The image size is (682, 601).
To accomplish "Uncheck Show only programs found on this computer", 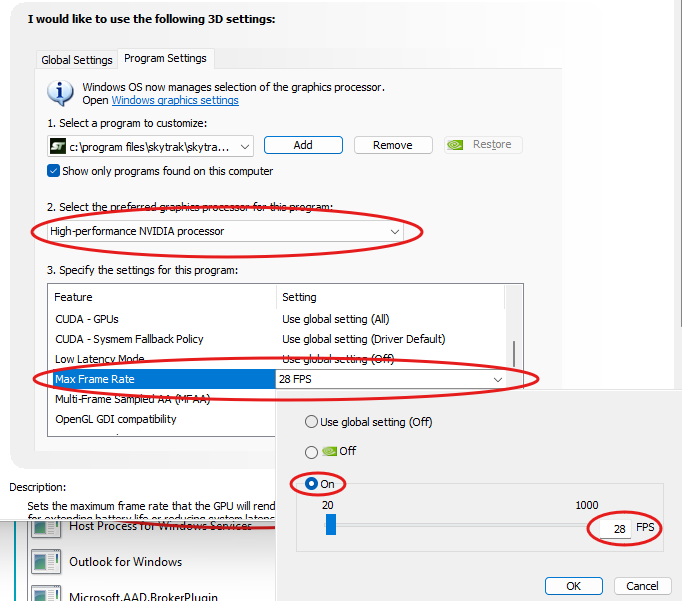I will click(54, 171).
